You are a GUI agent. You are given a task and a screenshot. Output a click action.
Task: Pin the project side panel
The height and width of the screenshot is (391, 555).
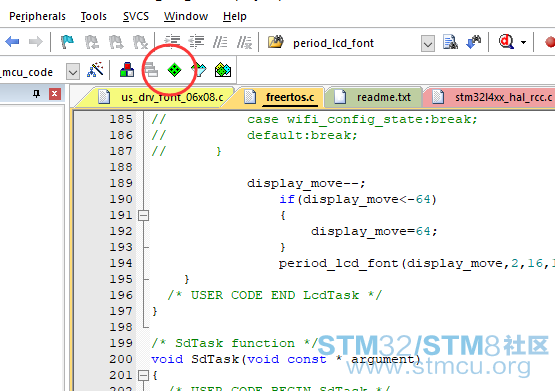click(x=36, y=94)
